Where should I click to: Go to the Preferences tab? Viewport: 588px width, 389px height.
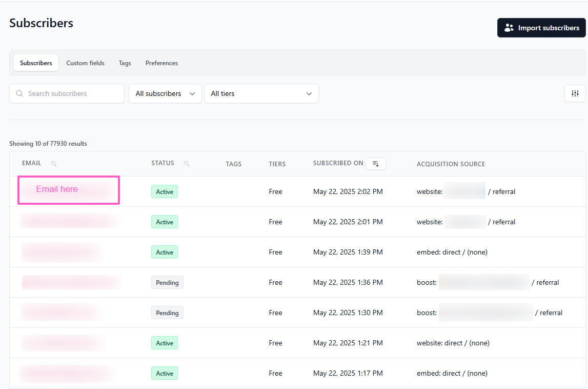161,63
